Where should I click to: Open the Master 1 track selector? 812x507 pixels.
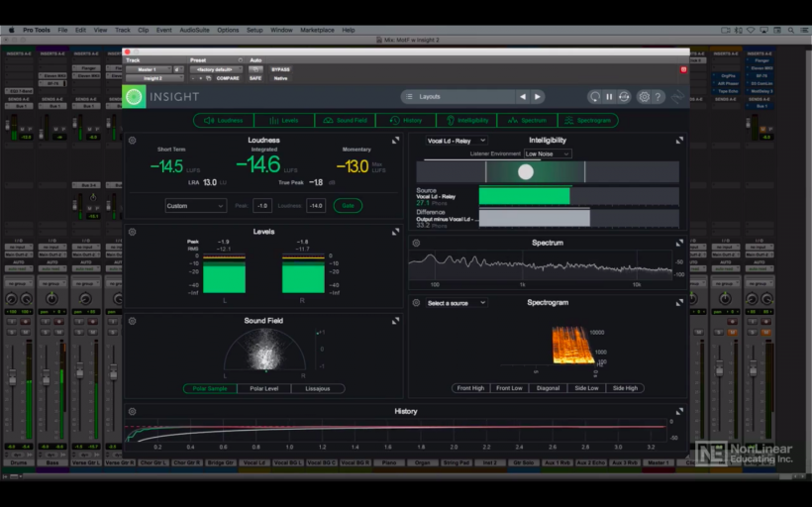(x=149, y=69)
